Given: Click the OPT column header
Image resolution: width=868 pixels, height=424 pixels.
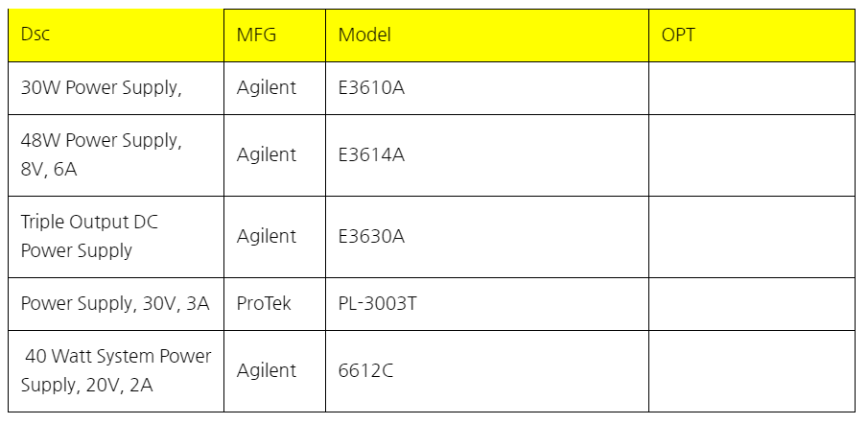Looking at the screenshot, I should click(x=678, y=35).
